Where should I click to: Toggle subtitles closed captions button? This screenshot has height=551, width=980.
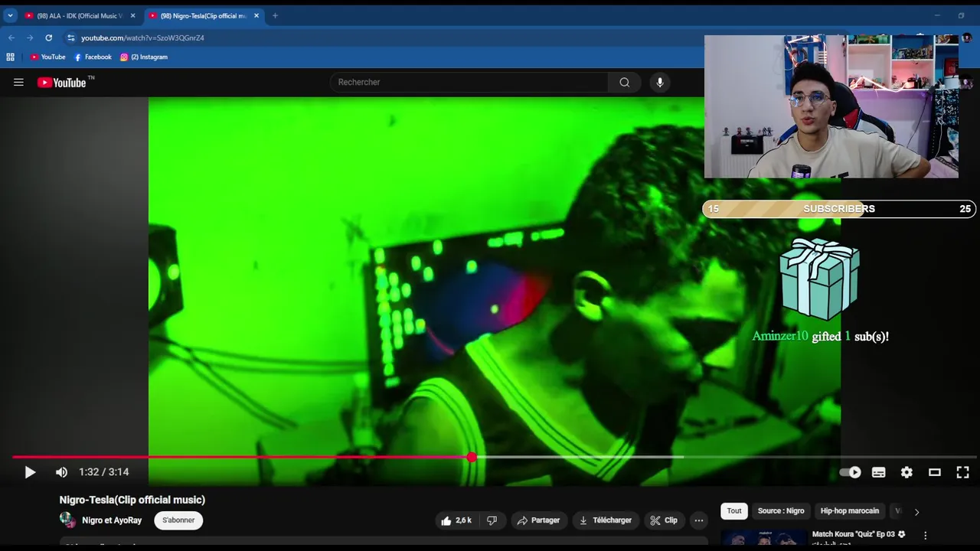(878, 472)
